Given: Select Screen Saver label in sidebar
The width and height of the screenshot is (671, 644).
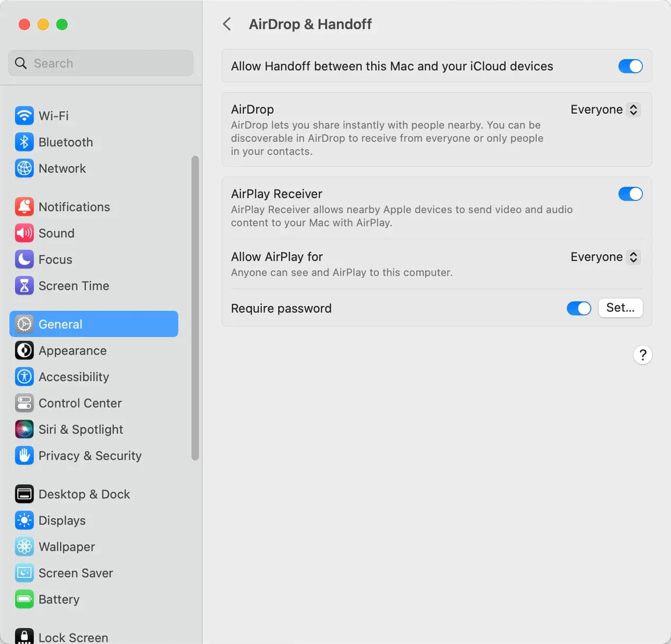Looking at the screenshot, I should pyautogui.click(x=76, y=573).
